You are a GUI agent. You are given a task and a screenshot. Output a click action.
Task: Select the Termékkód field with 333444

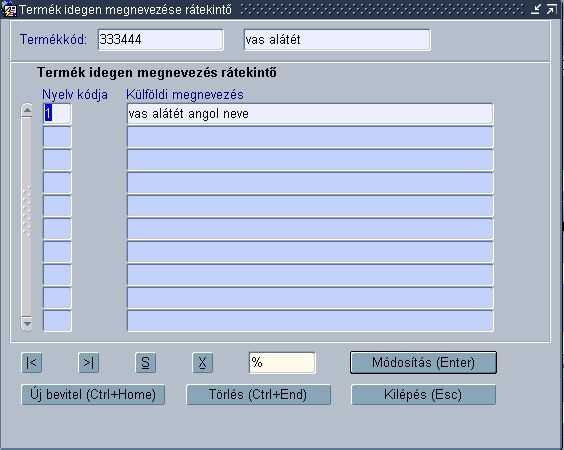tap(160, 40)
